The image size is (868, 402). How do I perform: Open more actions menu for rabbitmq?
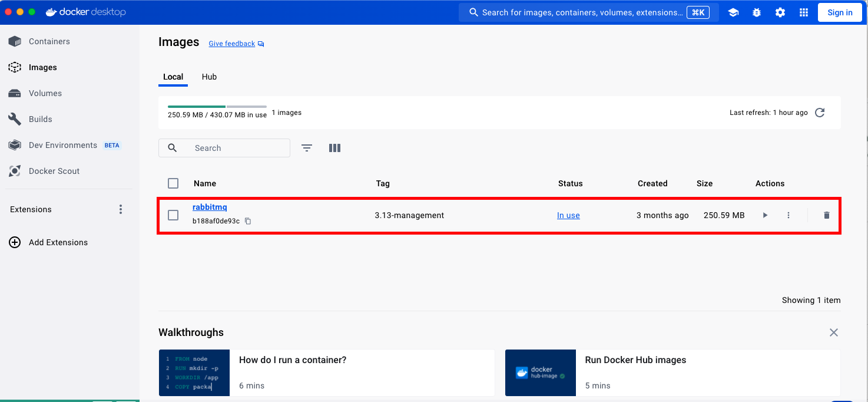point(789,215)
